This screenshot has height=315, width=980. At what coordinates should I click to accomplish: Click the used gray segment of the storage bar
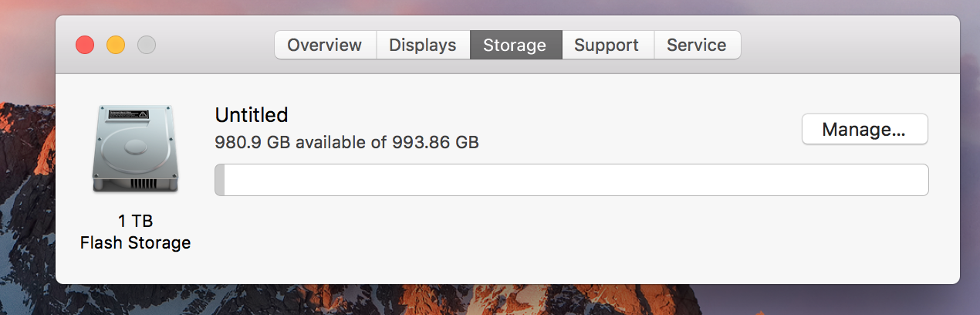220,180
